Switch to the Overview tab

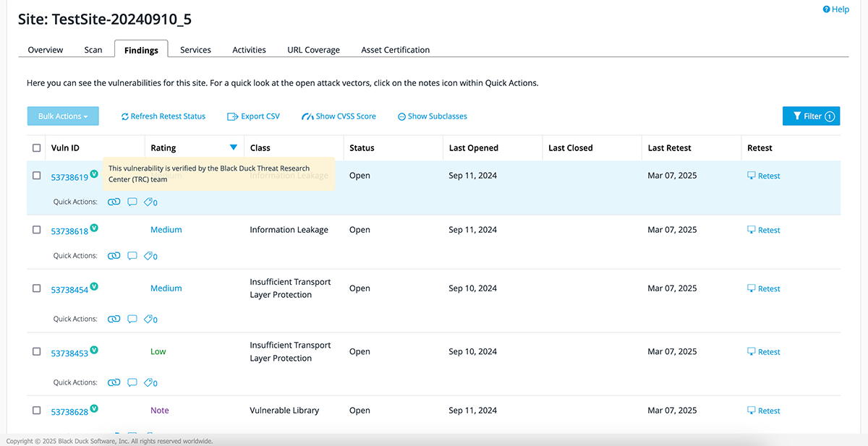tap(45, 49)
